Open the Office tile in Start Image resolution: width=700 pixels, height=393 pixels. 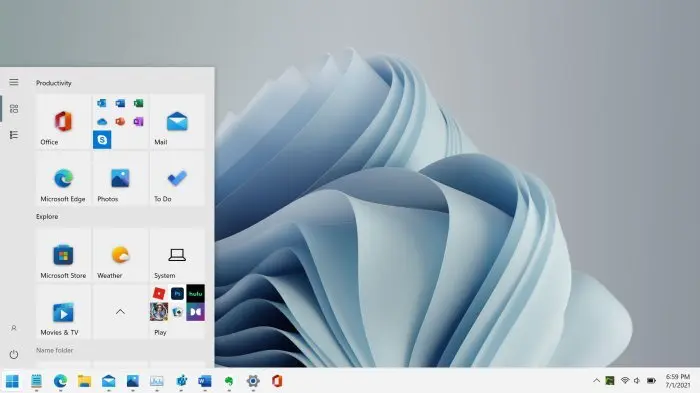(x=63, y=121)
